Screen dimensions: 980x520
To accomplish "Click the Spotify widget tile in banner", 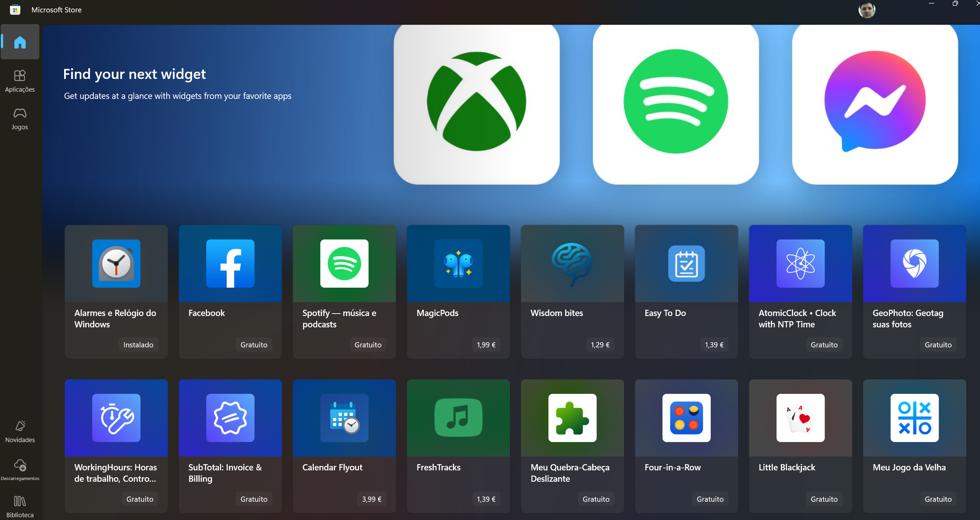I will click(676, 104).
